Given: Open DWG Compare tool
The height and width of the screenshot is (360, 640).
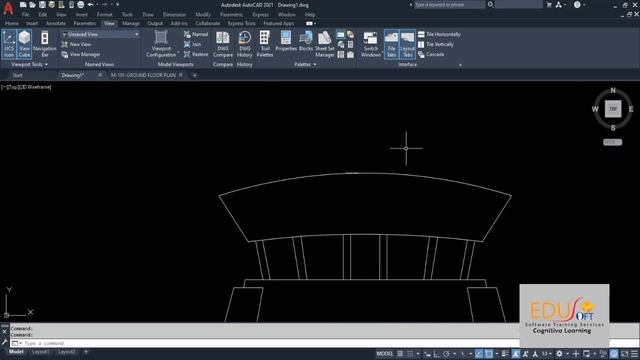Looking at the screenshot, I should click(223, 44).
